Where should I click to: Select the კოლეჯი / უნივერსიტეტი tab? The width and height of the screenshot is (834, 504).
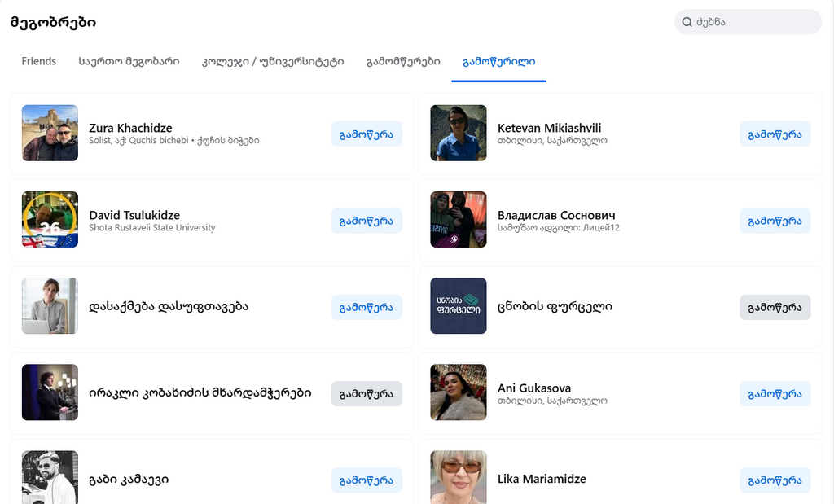(x=273, y=61)
